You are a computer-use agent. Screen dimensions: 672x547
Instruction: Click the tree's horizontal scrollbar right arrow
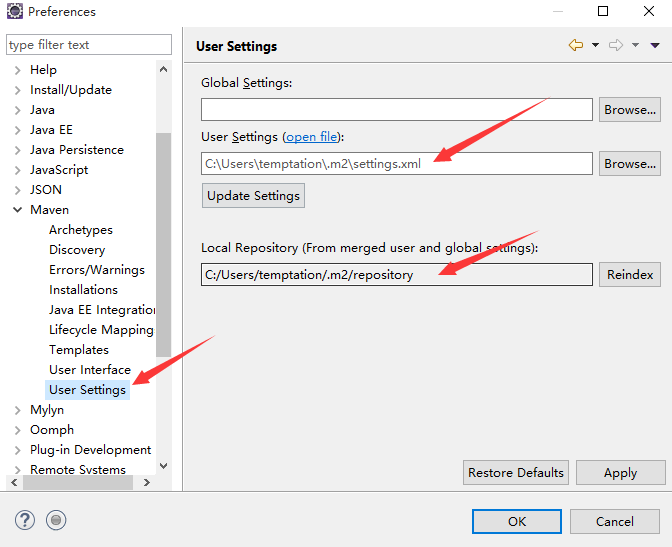147,482
